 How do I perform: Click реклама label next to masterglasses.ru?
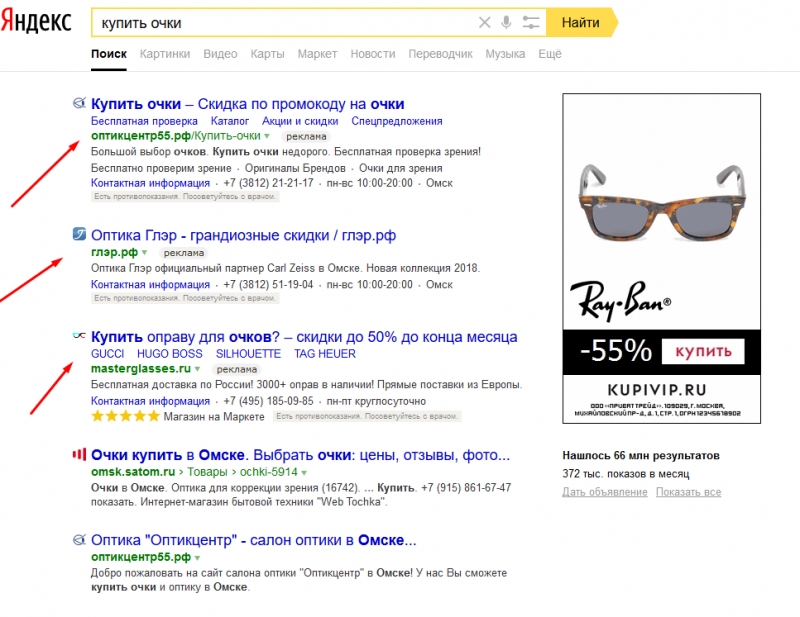(x=237, y=369)
